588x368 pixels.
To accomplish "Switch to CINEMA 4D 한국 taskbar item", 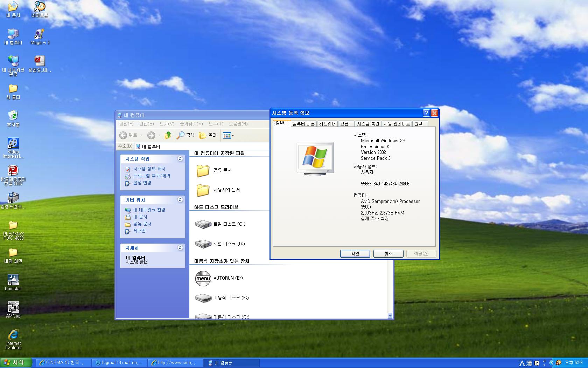I will pos(63,363).
